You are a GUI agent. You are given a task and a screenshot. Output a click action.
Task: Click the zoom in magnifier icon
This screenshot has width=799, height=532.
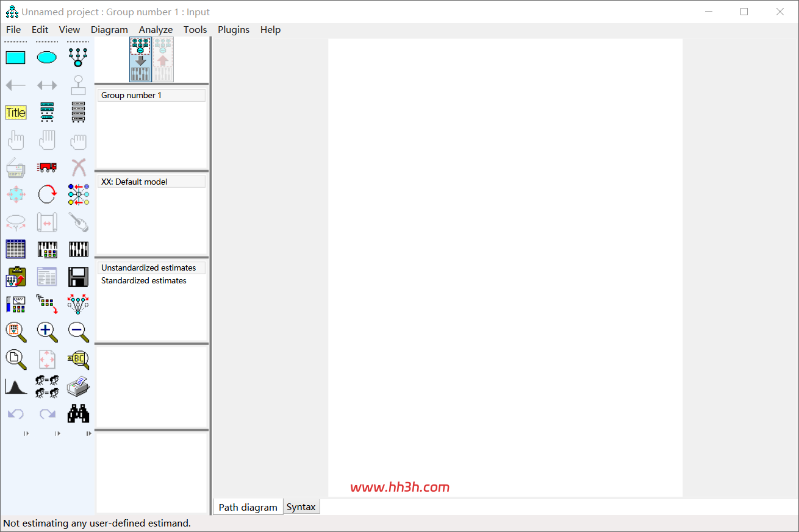[47, 332]
